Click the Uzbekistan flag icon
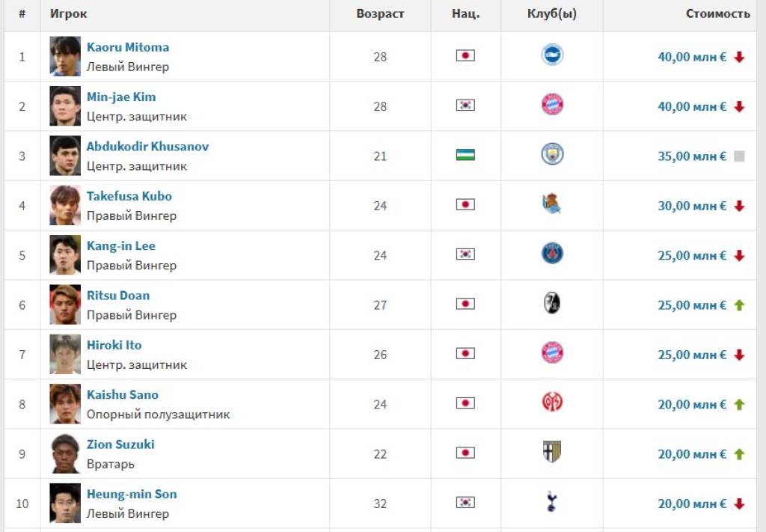 pyautogui.click(x=465, y=156)
